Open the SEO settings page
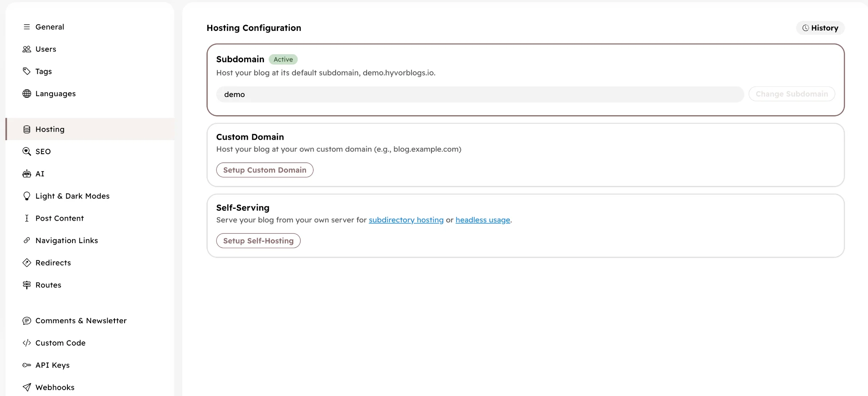Image resolution: width=868 pixels, height=396 pixels. pos(43,152)
